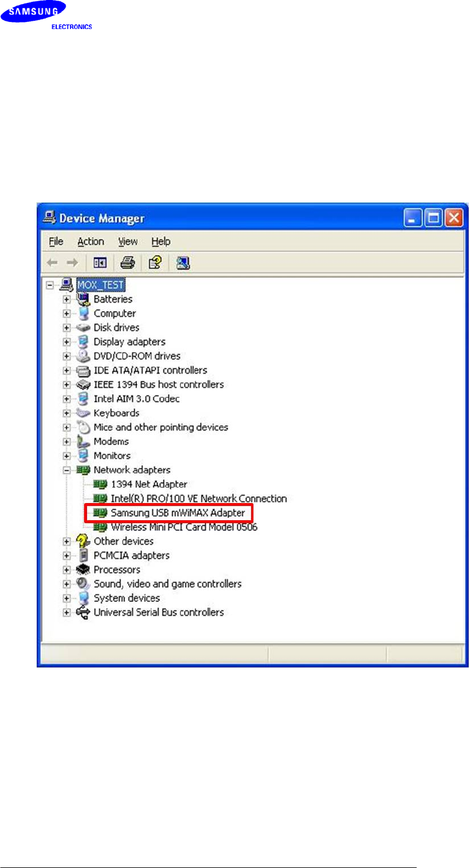Click the Print toolbar icon
The width and height of the screenshot is (469, 868).
pos(127,262)
